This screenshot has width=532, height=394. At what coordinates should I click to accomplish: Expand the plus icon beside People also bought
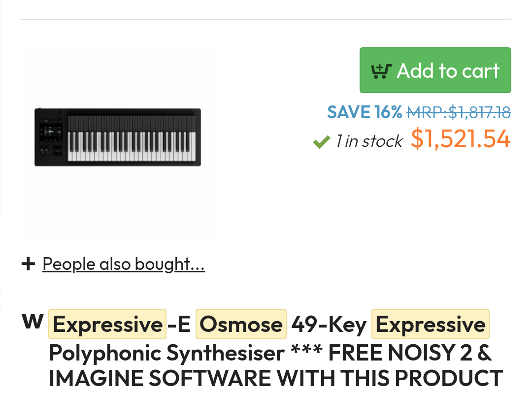point(29,264)
